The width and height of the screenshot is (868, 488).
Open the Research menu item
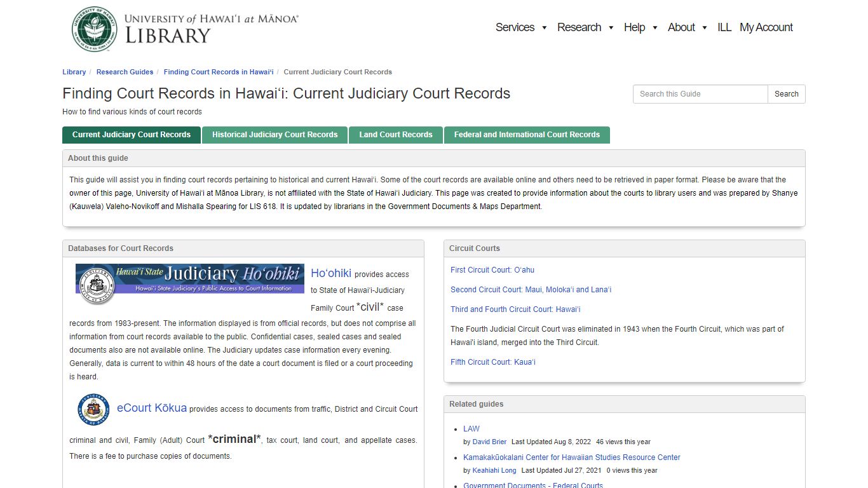(x=579, y=27)
